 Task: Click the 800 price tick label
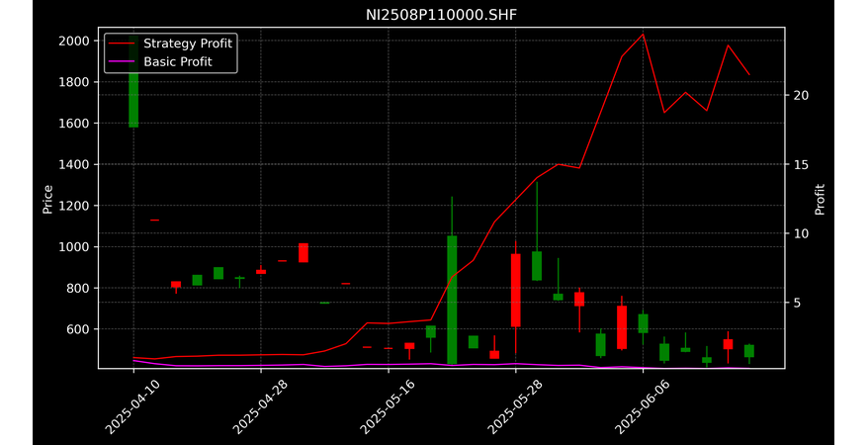pyautogui.click(x=79, y=288)
